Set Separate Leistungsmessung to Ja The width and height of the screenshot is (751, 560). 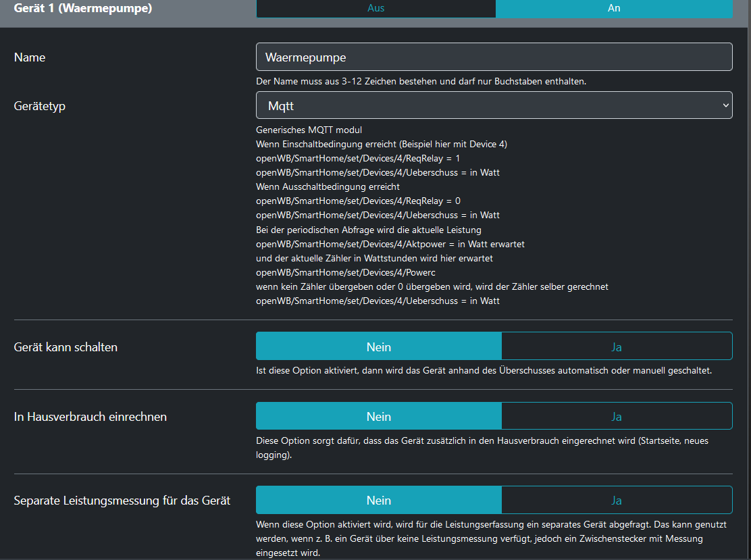(616, 500)
